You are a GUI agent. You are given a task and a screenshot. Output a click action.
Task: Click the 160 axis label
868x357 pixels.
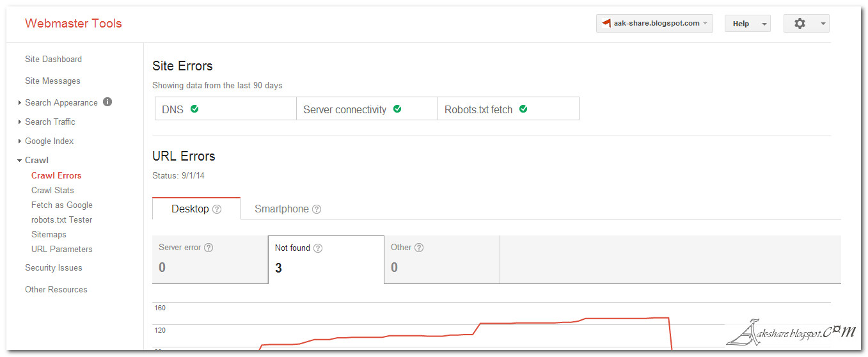(x=160, y=308)
